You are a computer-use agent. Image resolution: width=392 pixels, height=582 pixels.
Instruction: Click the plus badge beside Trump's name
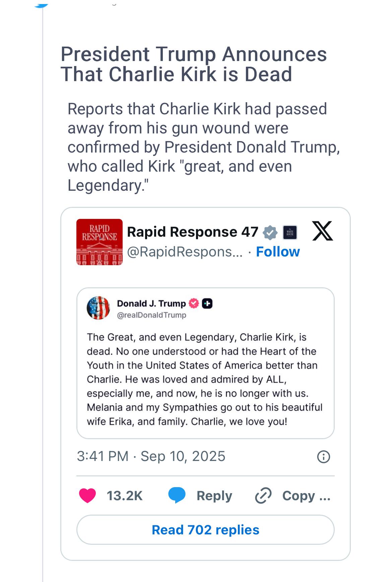click(207, 303)
